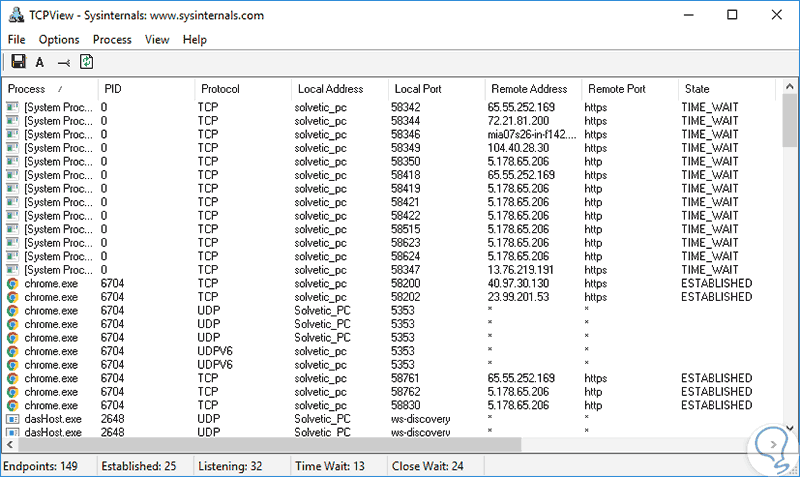Click local port 58623 cell
This screenshot has width=800, height=477.
click(x=406, y=243)
